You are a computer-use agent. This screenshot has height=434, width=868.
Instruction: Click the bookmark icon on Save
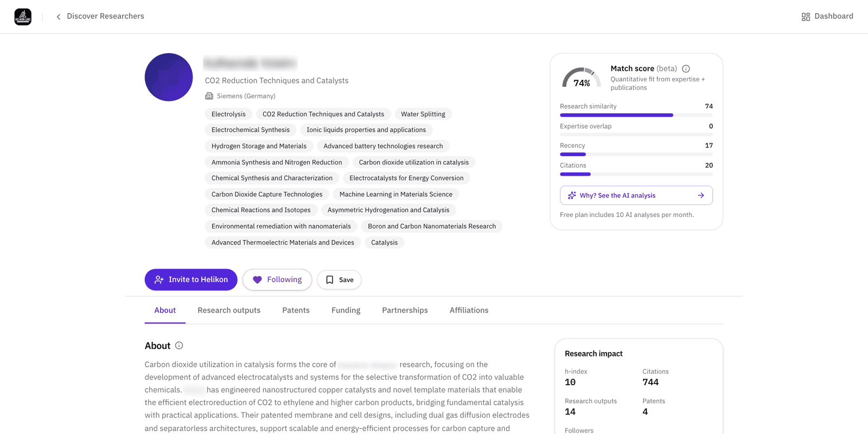coord(329,280)
